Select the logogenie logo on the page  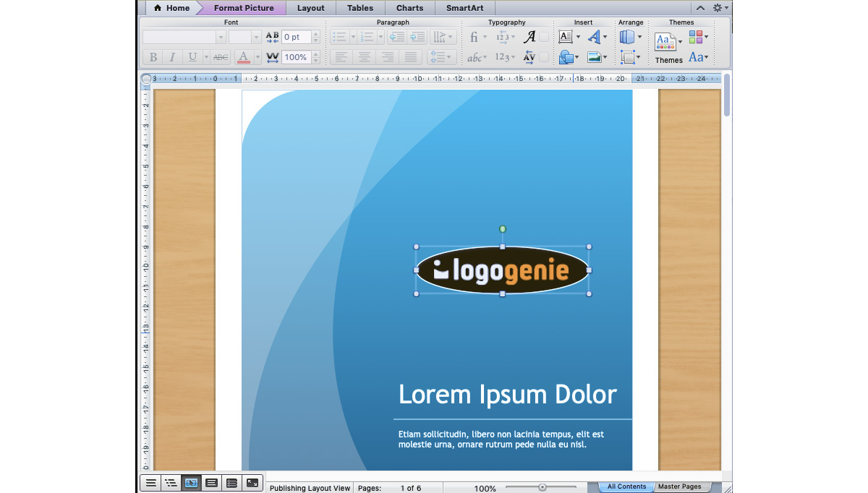[502, 270]
